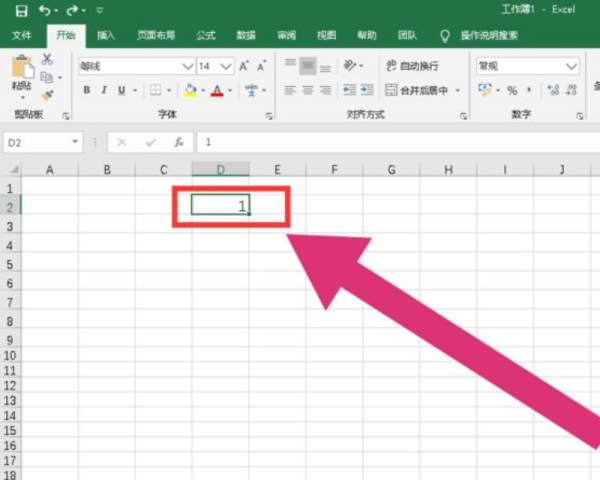The height and width of the screenshot is (480, 600).
Task: Click the insert function fx icon
Action: [x=179, y=143]
